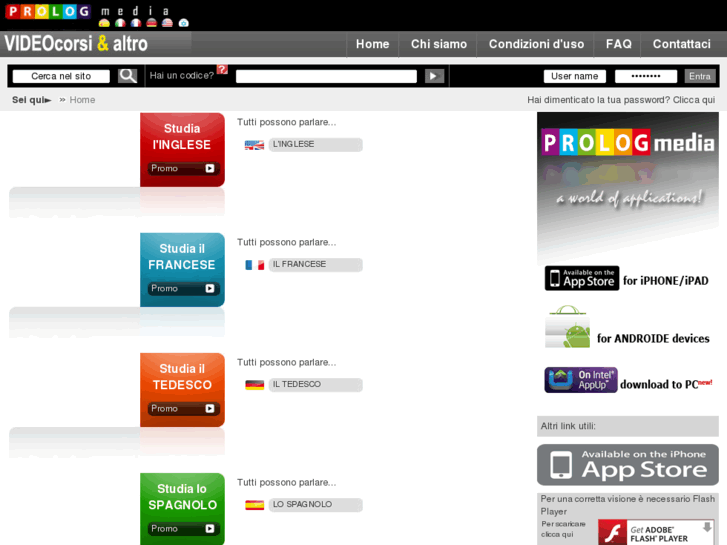The width and height of the screenshot is (727, 545).
Task: Open the Condizioni d'uso menu item
Action: [x=536, y=44]
